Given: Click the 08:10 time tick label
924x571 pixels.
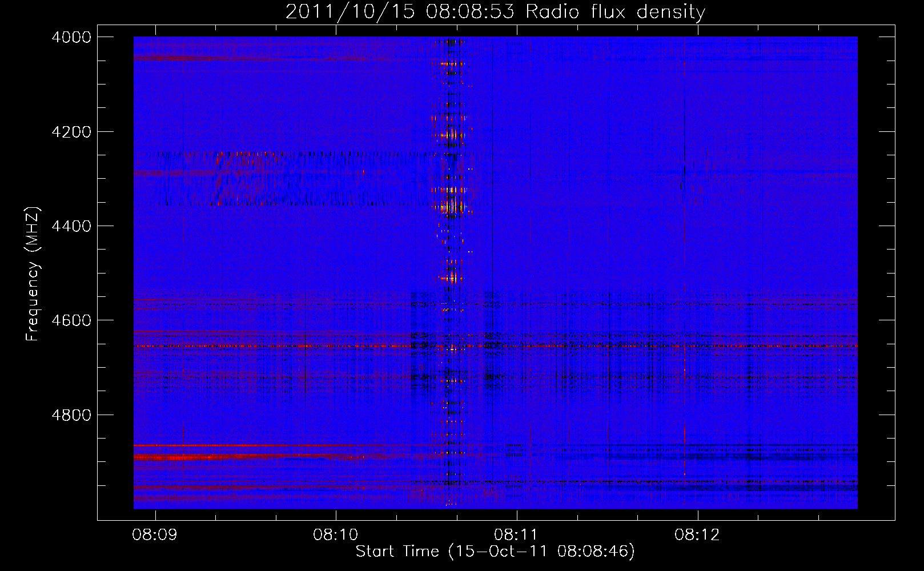Looking at the screenshot, I should click(336, 534).
